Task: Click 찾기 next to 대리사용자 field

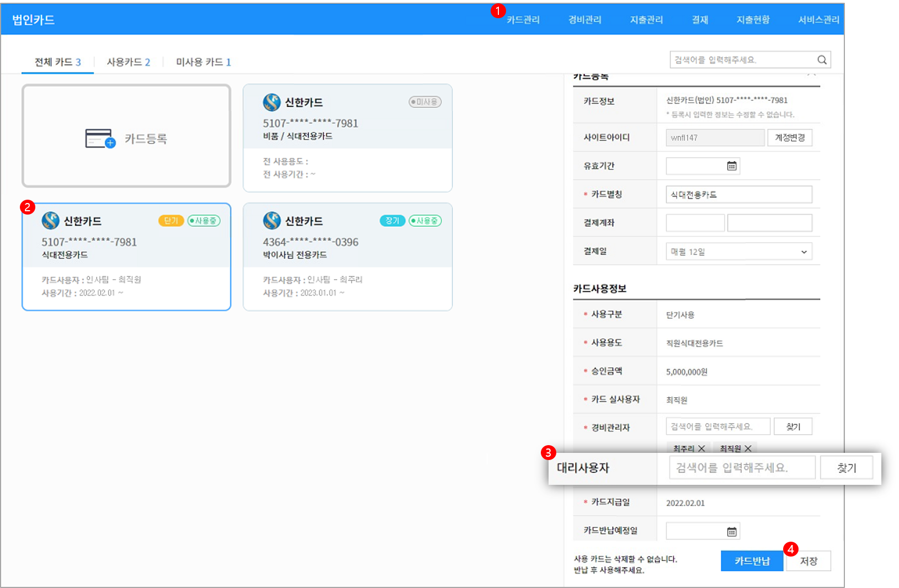Action: coord(847,468)
